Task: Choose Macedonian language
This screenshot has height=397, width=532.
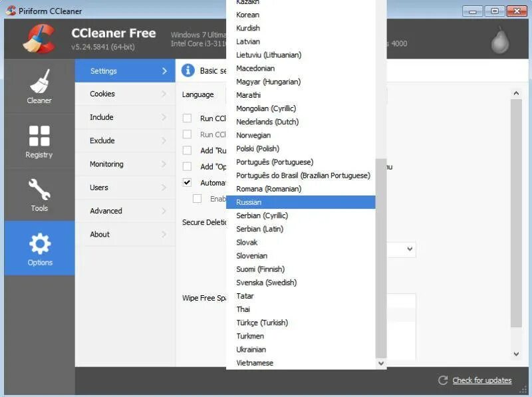Action: [301, 68]
